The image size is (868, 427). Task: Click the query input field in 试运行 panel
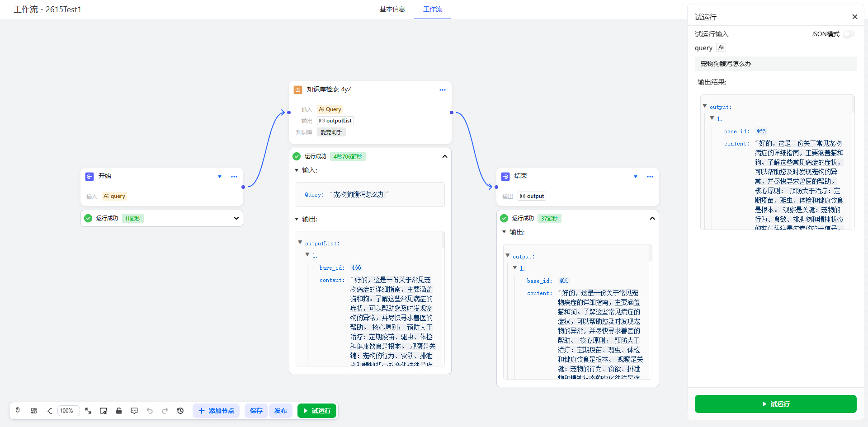point(775,64)
